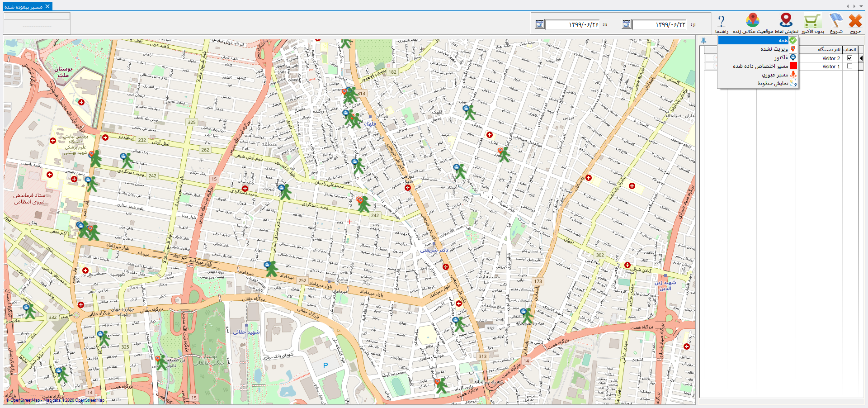Click the 'نمایش نقاط' show points icon
Viewport: 868px width, 408px height.
(786, 20)
